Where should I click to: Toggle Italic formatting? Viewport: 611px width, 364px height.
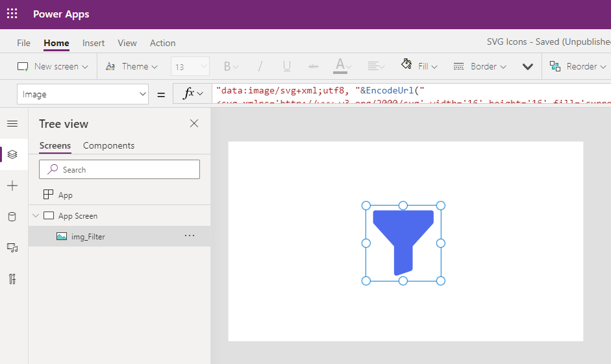point(260,67)
